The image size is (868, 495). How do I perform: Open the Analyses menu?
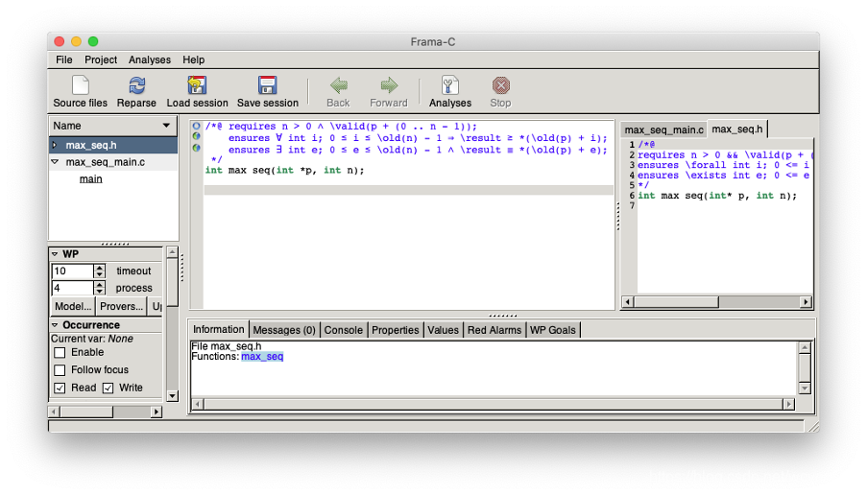tap(150, 59)
